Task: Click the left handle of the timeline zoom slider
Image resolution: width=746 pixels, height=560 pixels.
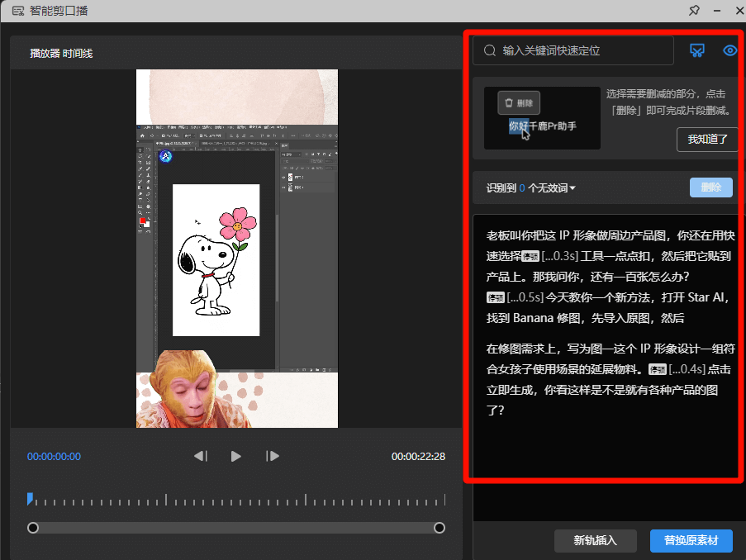Action: pyautogui.click(x=33, y=527)
